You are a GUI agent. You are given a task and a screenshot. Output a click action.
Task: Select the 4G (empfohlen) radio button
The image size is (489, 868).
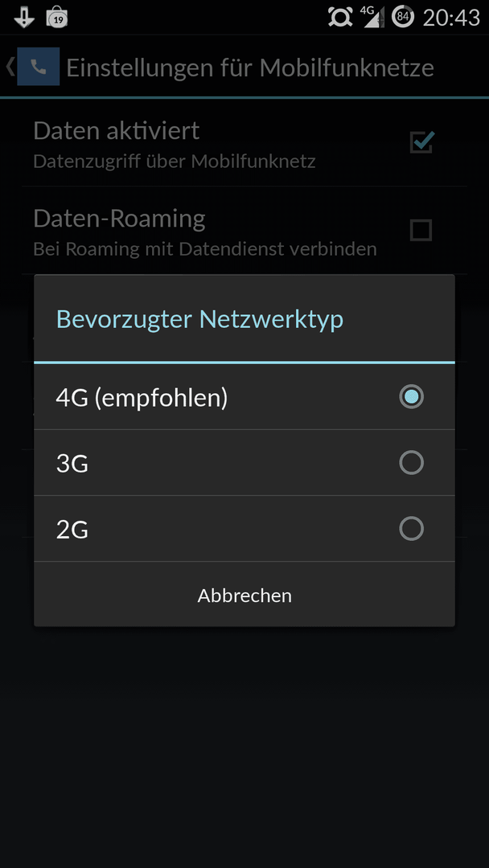click(411, 396)
